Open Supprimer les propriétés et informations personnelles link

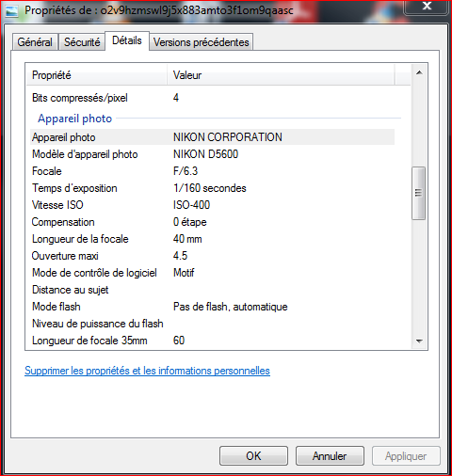coord(147,371)
